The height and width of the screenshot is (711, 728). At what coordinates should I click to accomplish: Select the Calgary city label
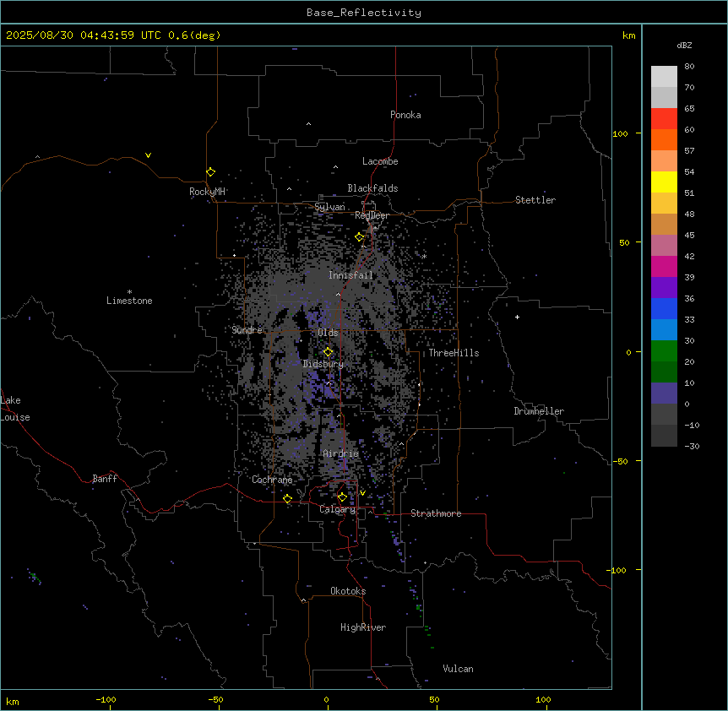coord(338,509)
